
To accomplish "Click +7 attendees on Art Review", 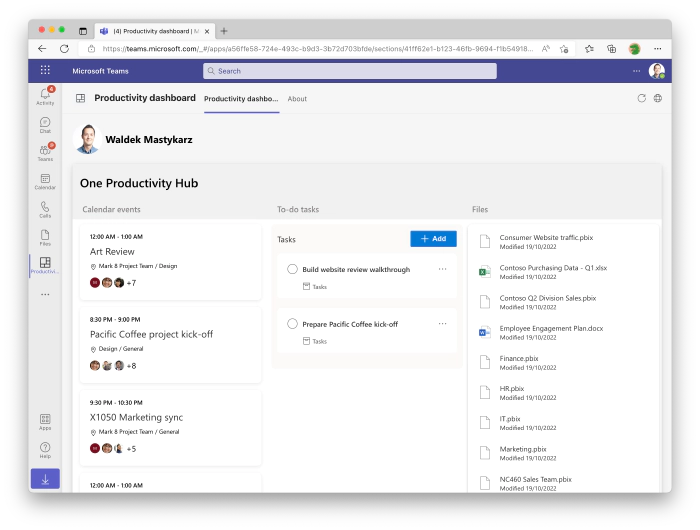I will pos(131,283).
